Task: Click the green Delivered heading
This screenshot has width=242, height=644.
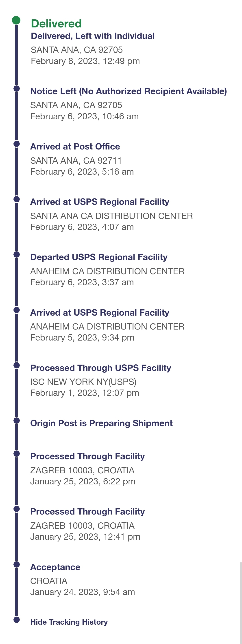Action: point(56,24)
